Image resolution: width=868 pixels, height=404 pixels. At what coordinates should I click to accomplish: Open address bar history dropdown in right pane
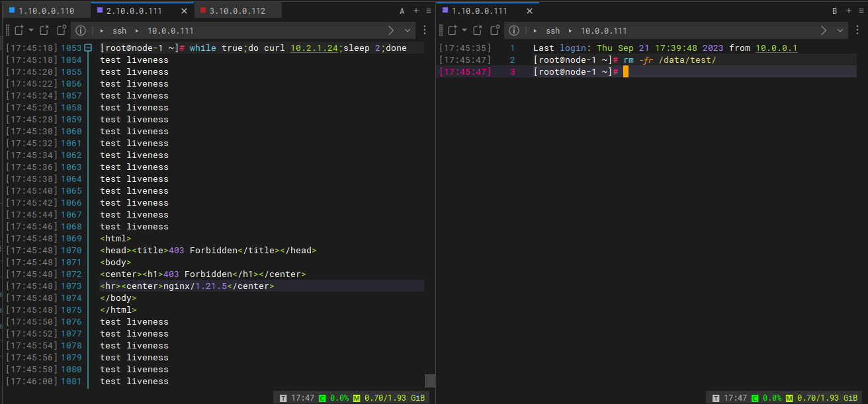[841, 30]
